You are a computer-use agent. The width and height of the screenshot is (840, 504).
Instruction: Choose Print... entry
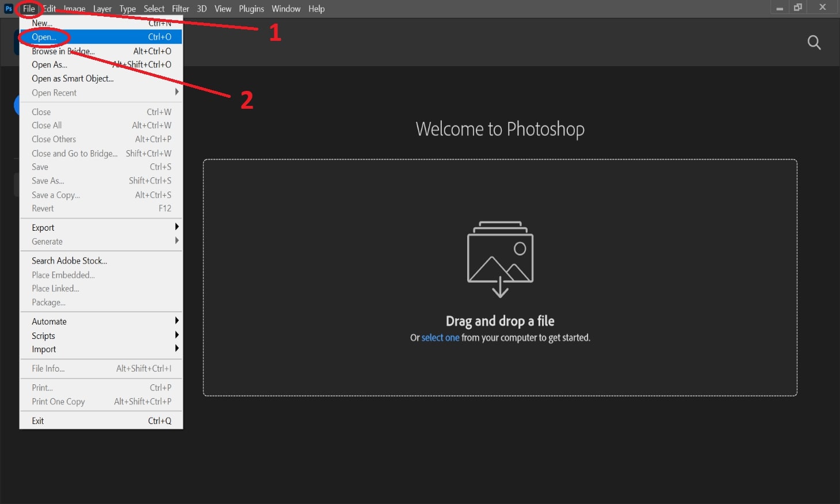(x=101, y=387)
